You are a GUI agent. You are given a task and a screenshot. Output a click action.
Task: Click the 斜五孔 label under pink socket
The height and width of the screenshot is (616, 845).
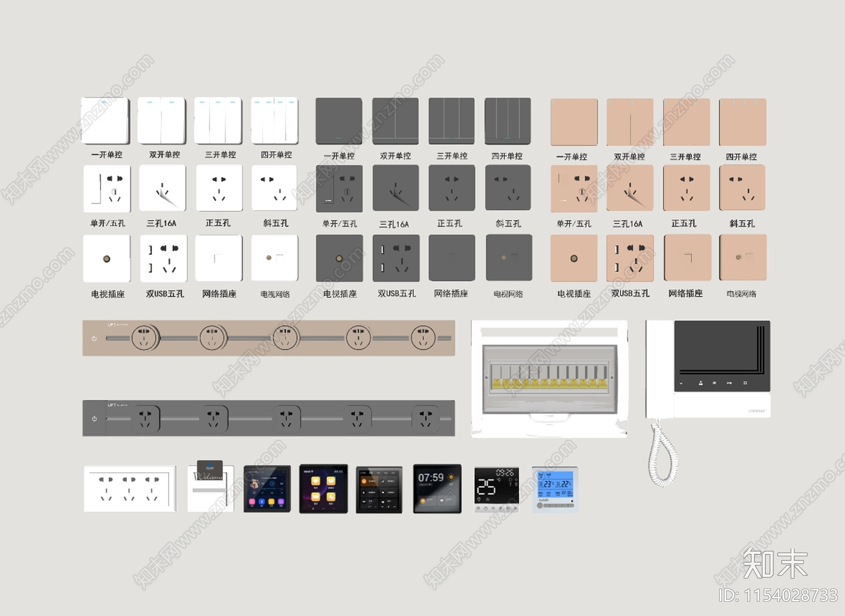pos(742,224)
